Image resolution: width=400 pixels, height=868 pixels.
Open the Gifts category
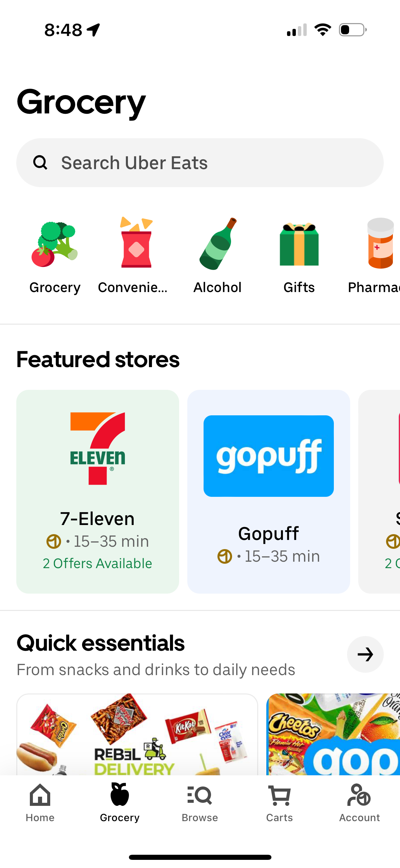click(299, 246)
